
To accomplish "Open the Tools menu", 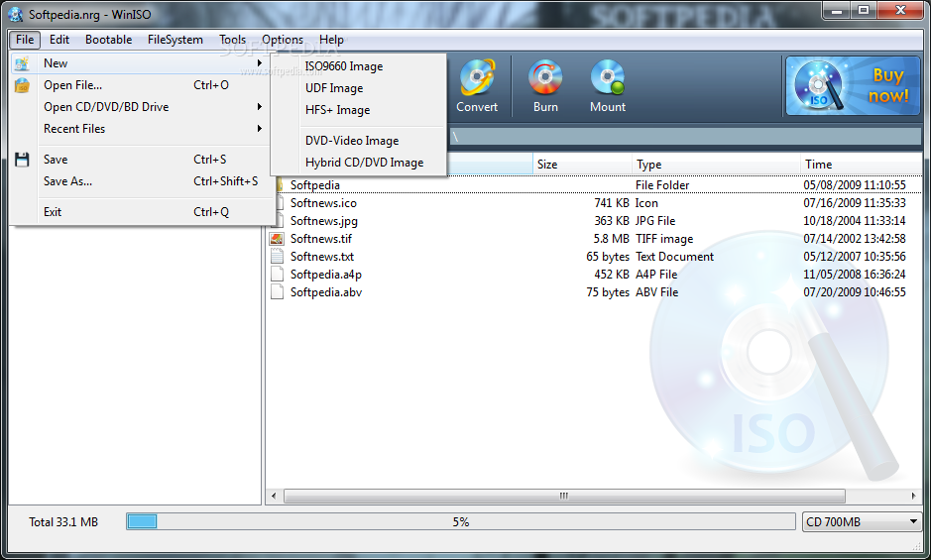I will click(x=232, y=40).
